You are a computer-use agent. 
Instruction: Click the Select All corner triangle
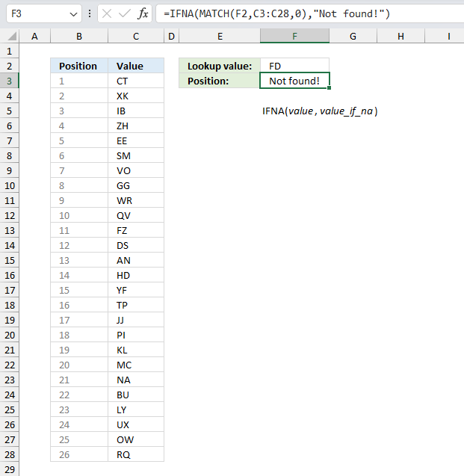pyautogui.click(x=12, y=37)
